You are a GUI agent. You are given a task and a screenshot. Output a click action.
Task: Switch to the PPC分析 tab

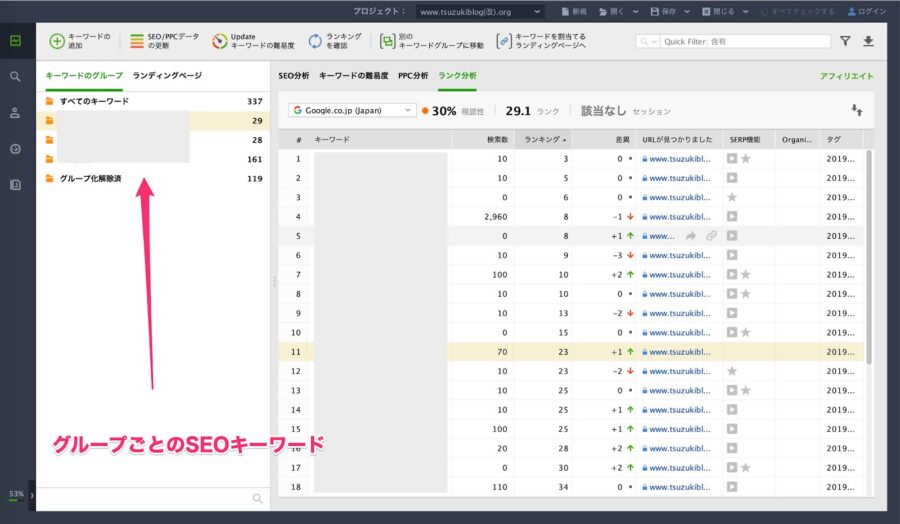(413, 76)
